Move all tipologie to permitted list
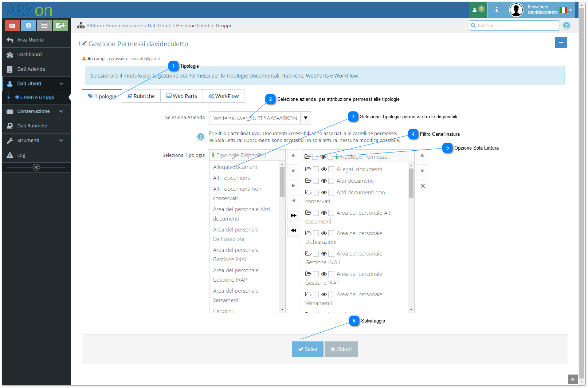 [293, 215]
